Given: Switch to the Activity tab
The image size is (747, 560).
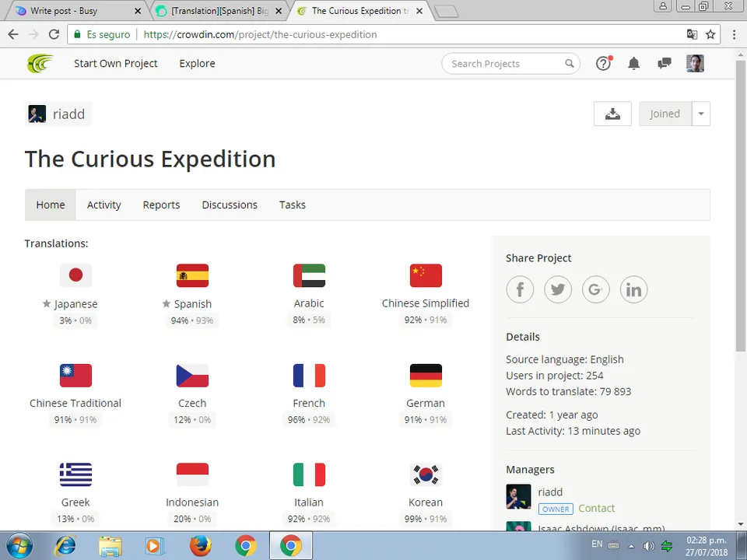Looking at the screenshot, I should [103, 205].
